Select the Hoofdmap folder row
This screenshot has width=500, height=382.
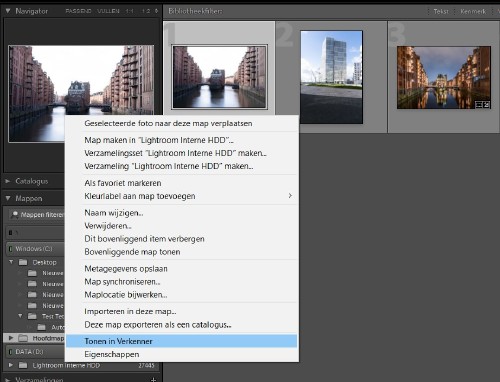(34, 338)
